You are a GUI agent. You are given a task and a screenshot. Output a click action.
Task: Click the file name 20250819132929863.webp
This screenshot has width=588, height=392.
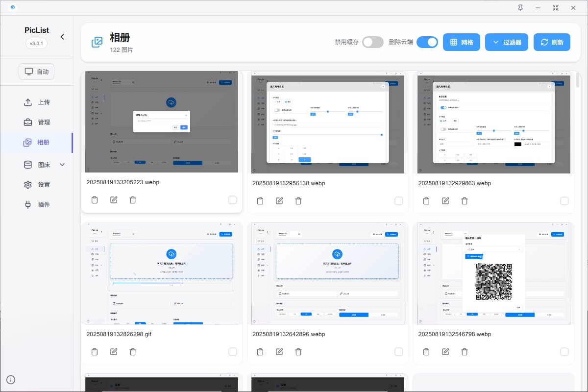pos(455,183)
